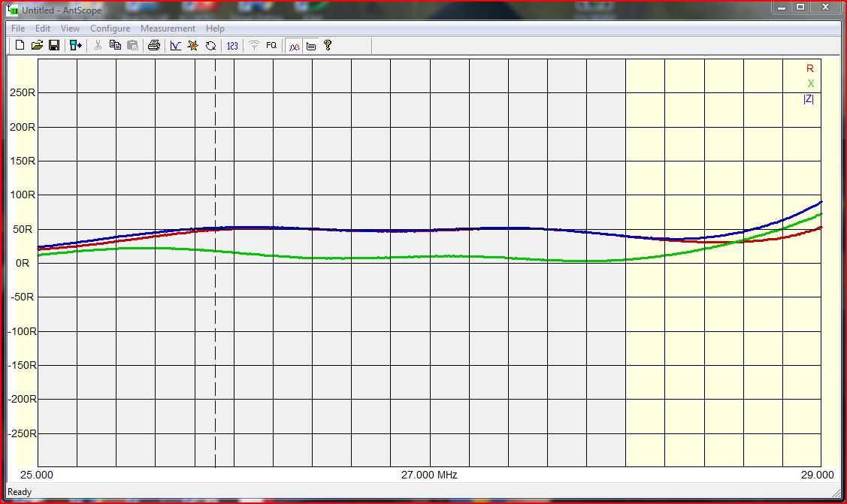Click the blue graph scan icon
Image resolution: width=847 pixels, height=504 pixels.
(175, 46)
